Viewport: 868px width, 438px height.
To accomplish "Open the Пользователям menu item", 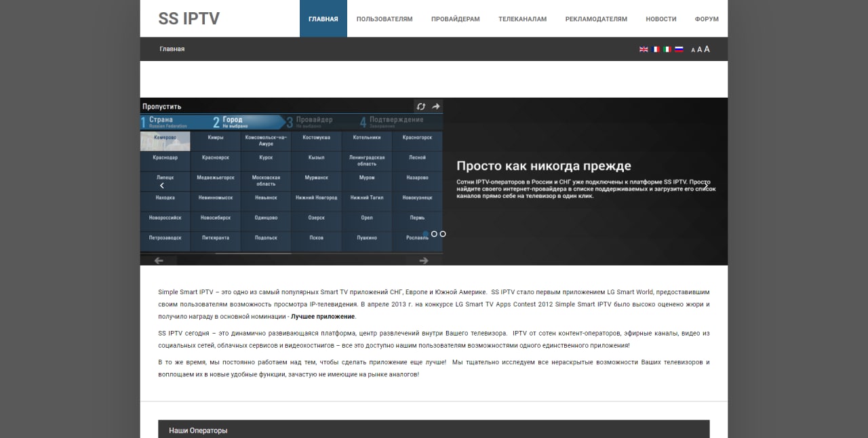I will pos(384,19).
